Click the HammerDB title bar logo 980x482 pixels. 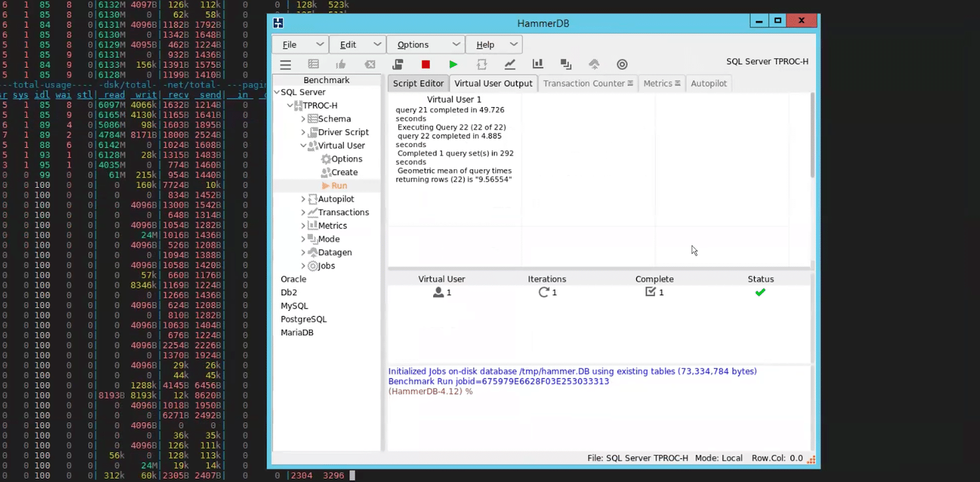(278, 24)
